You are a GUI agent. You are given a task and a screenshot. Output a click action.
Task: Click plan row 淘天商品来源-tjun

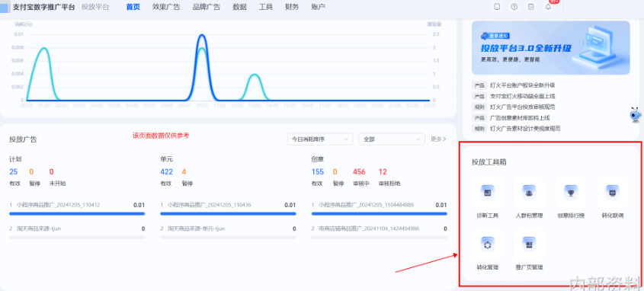(x=77, y=232)
